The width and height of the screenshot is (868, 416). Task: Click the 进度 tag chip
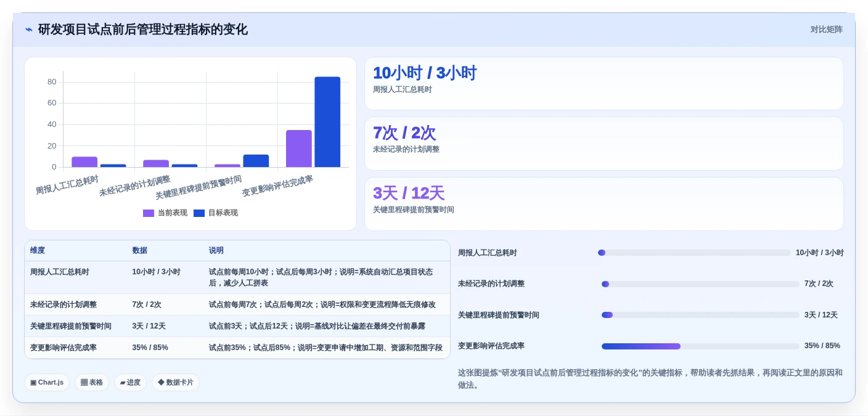[x=130, y=382]
